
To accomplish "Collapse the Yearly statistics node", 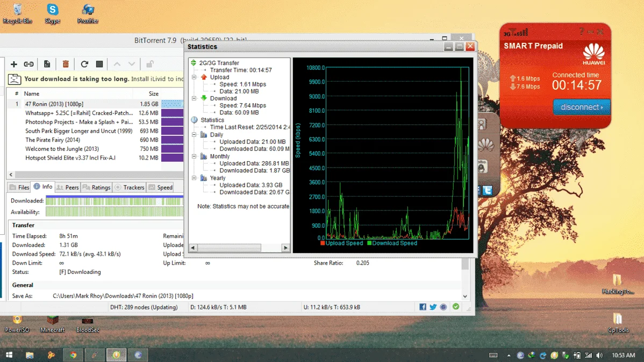I will (x=194, y=178).
